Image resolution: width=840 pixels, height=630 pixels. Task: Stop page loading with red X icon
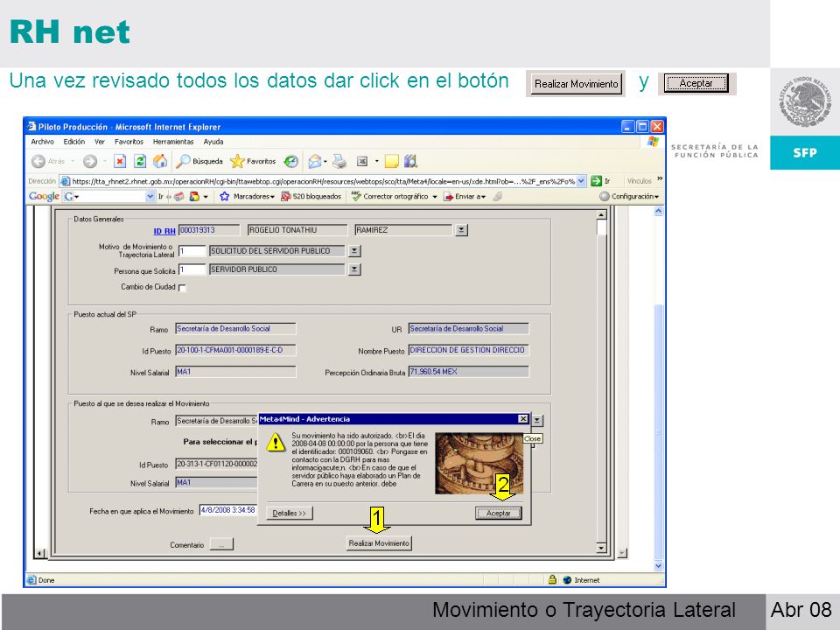click(x=120, y=161)
